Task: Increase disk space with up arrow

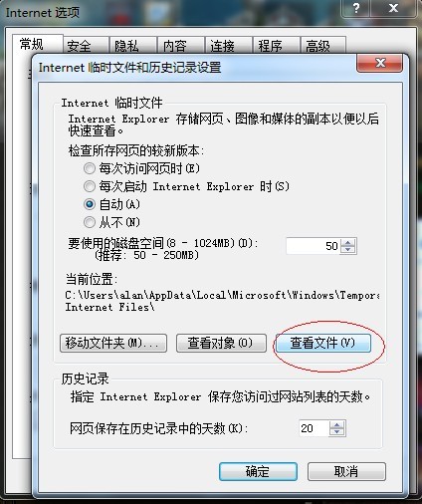Action: [347, 242]
